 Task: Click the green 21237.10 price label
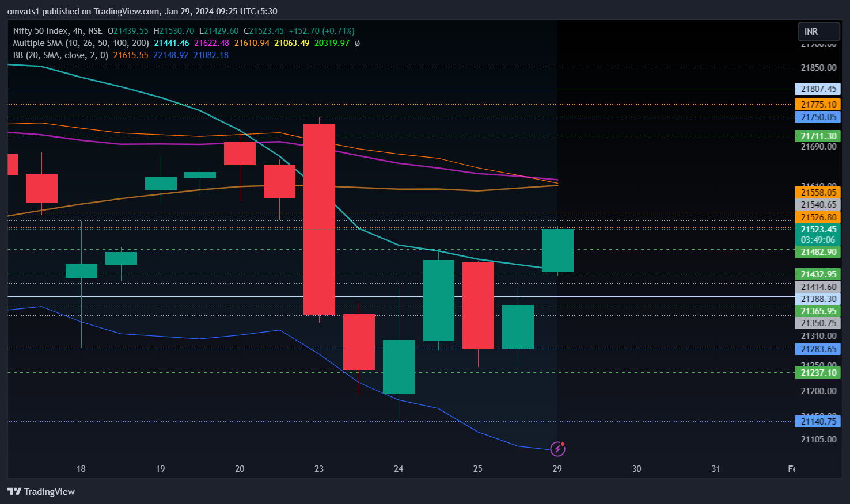point(818,373)
